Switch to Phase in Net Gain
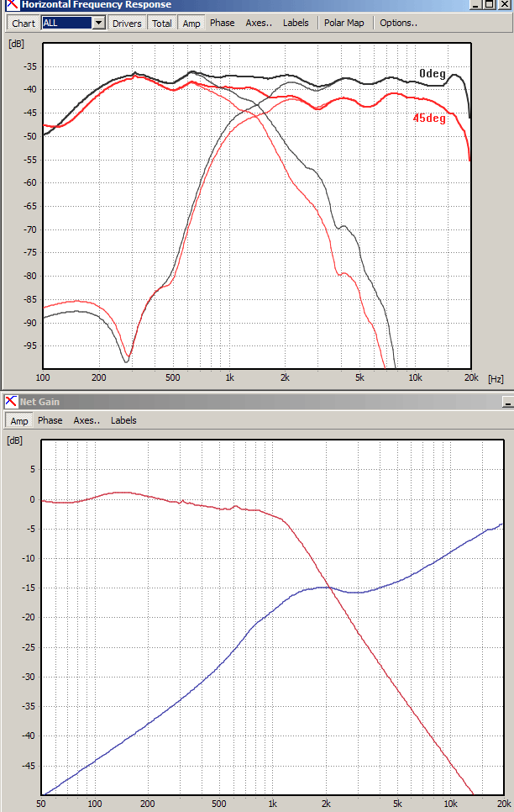This screenshot has width=514, height=812. pos(50,420)
